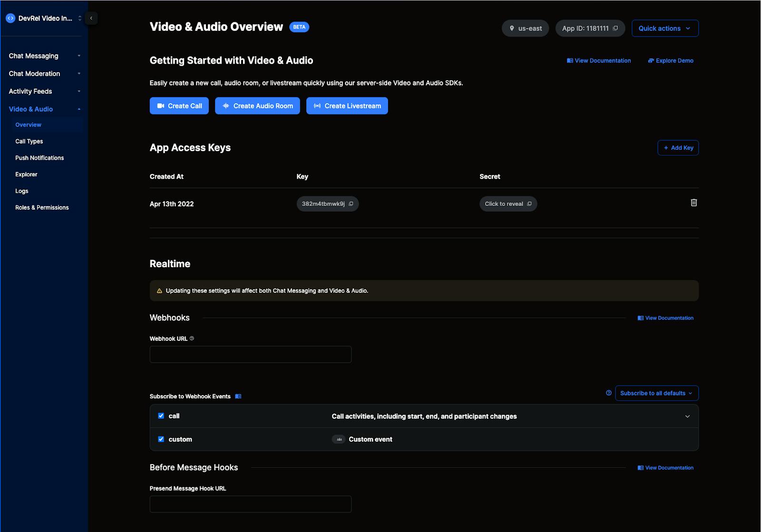
Task: Collapse the sidebar with the chevron button
Action: [x=91, y=18]
